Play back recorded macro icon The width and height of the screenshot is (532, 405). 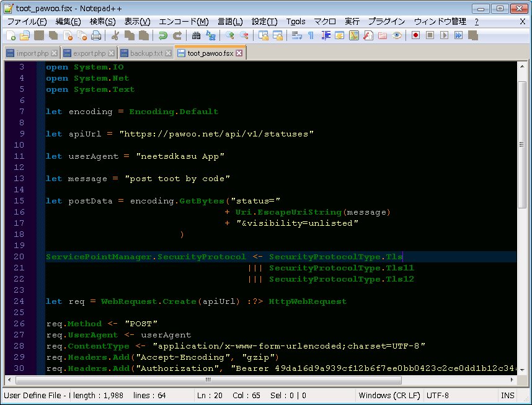coord(444,35)
